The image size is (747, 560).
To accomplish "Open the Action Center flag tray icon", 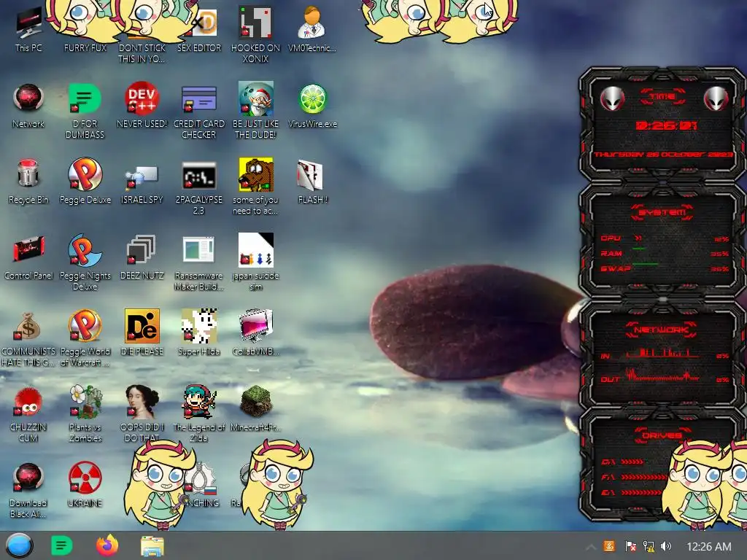I will (630, 546).
